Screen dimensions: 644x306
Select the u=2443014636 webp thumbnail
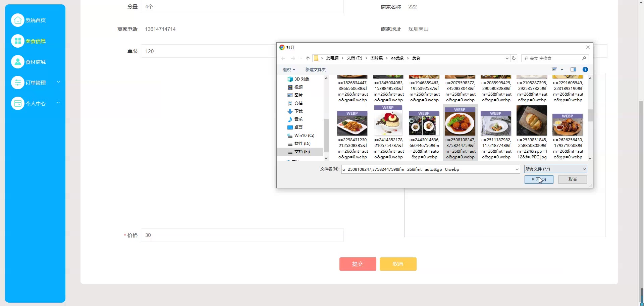(424, 123)
